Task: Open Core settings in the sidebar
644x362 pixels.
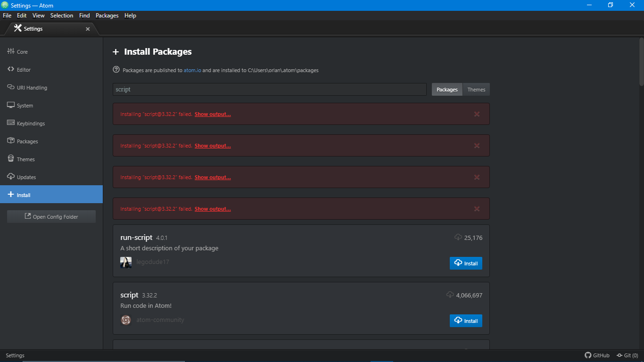Action: (x=51, y=52)
